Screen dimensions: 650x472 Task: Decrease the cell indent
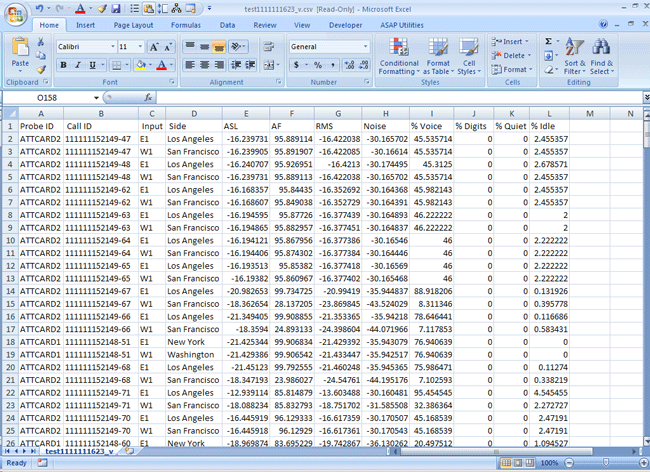pos(236,65)
